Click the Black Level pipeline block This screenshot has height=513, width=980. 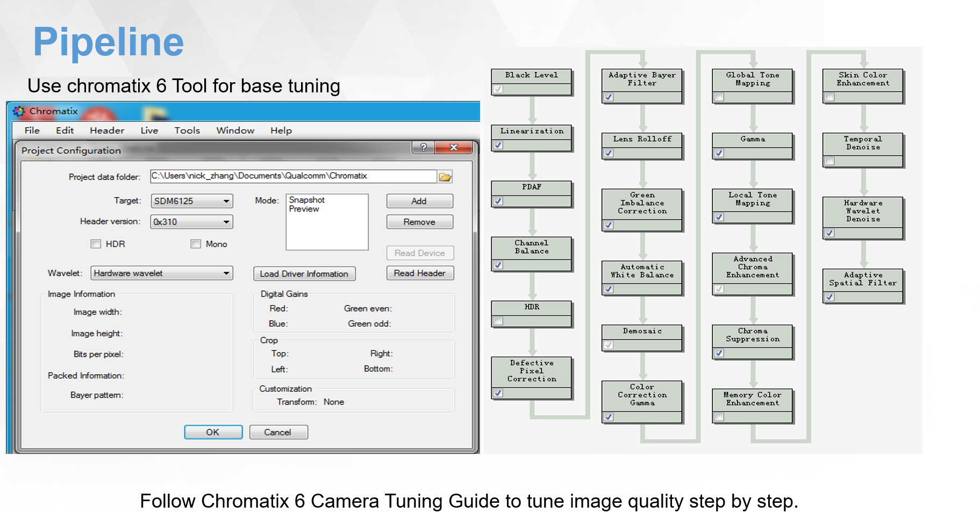coord(532,82)
